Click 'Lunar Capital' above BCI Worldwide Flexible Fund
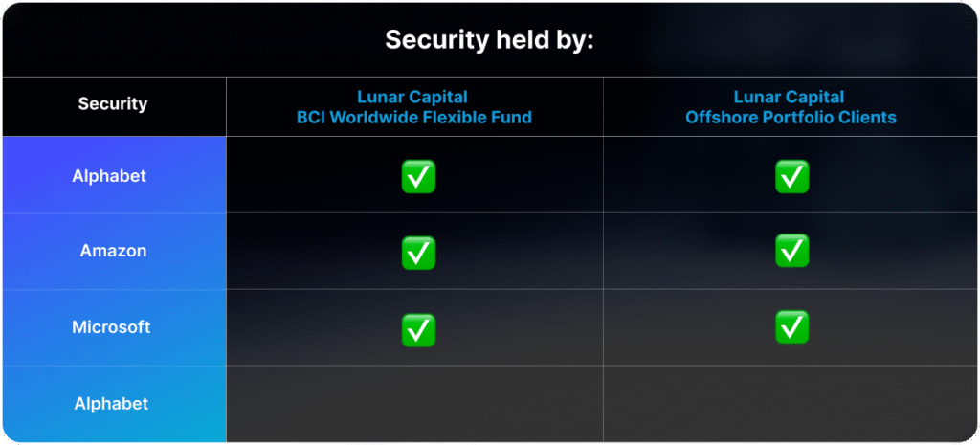This screenshot has width=980, height=445. (x=412, y=97)
